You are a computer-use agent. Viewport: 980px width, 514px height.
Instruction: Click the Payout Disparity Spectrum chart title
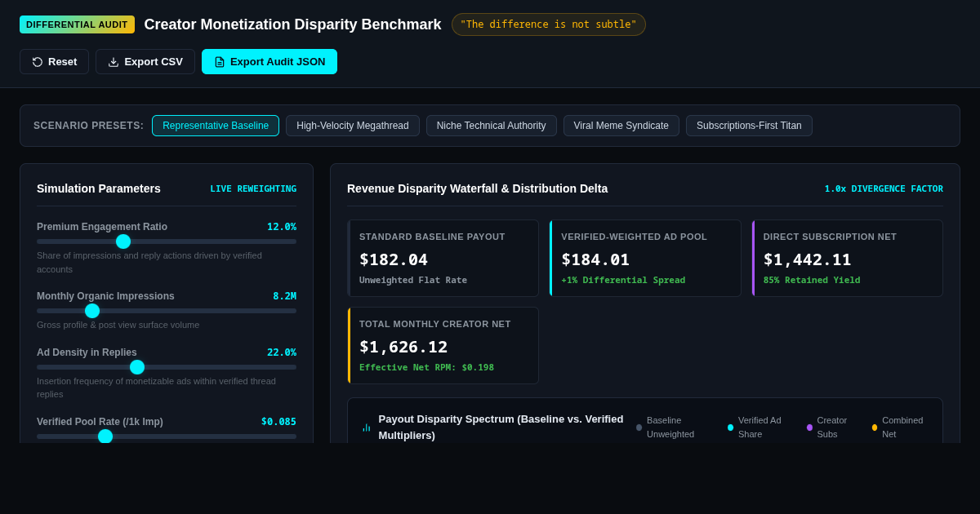tap(501, 427)
